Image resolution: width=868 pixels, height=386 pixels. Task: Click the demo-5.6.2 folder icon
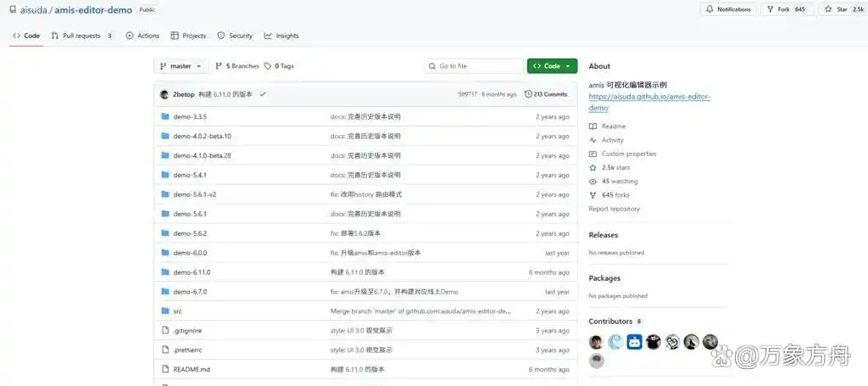point(165,233)
